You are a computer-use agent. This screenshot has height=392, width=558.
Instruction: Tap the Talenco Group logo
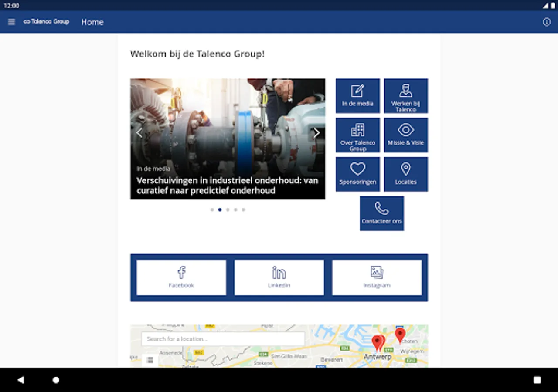(x=46, y=22)
